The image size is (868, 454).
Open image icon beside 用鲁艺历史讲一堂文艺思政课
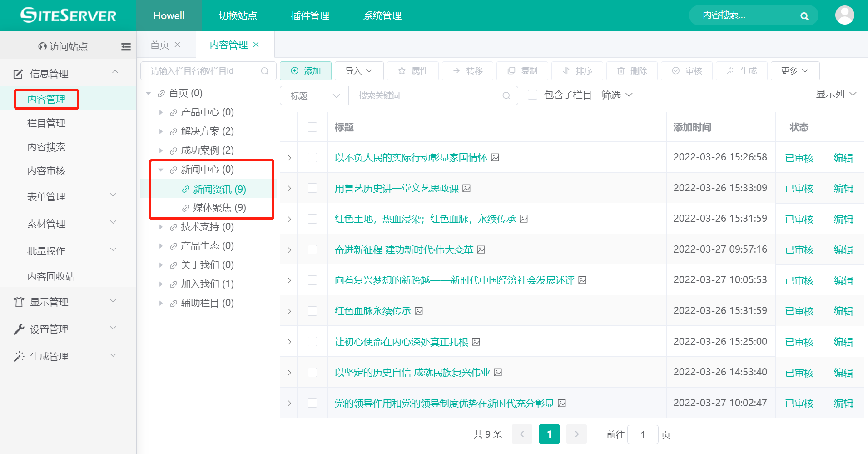(466, 188)
